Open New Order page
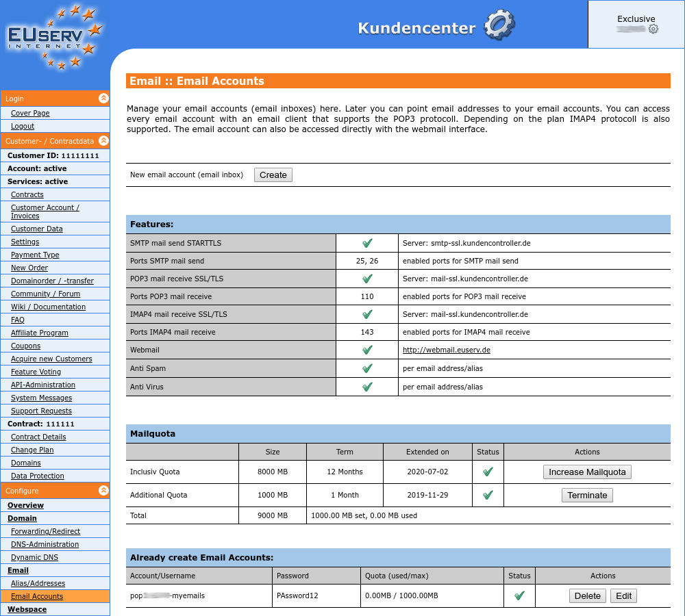685x616 pixels. tap(29, 268)
